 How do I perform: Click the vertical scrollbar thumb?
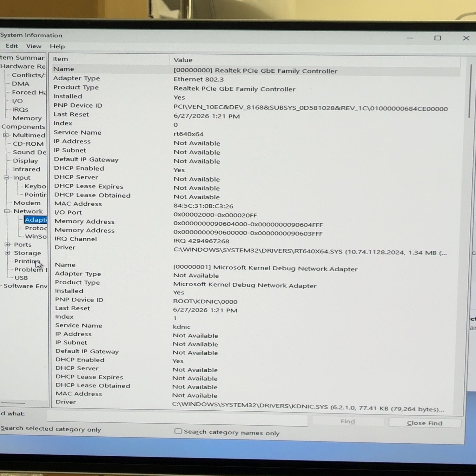pyautogui.click(x=470, y=91)
